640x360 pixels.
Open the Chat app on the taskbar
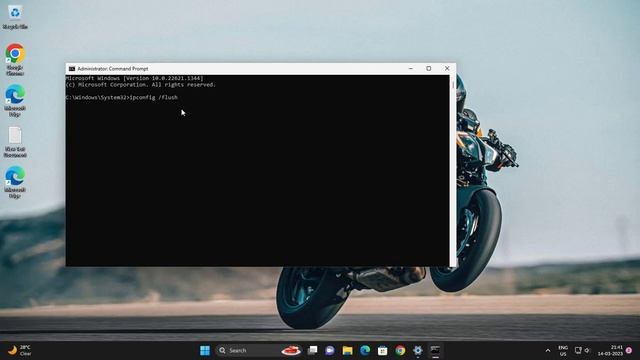330,350
